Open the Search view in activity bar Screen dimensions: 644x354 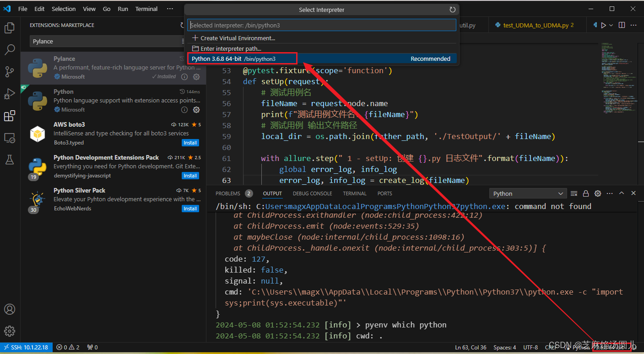pyautogui.click(x=10, y=49)
